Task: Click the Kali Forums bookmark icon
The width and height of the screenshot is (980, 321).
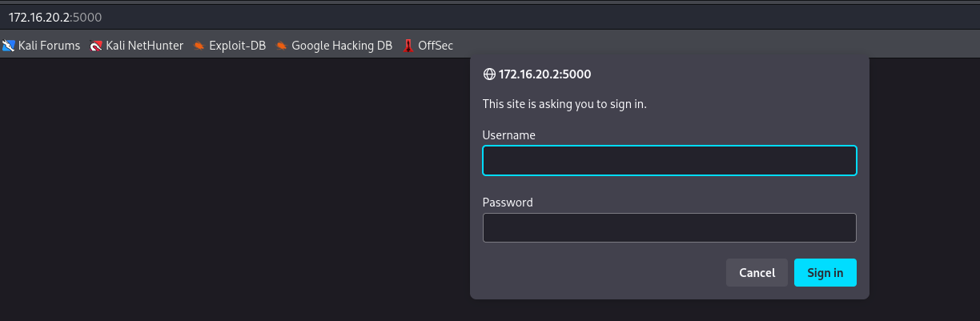Action: click(9, 46)
